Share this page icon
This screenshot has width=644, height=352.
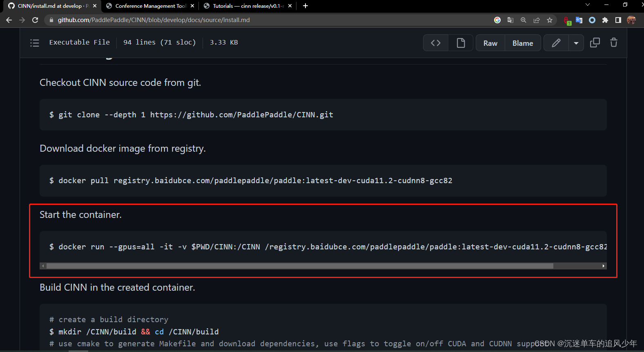point(537,20)
